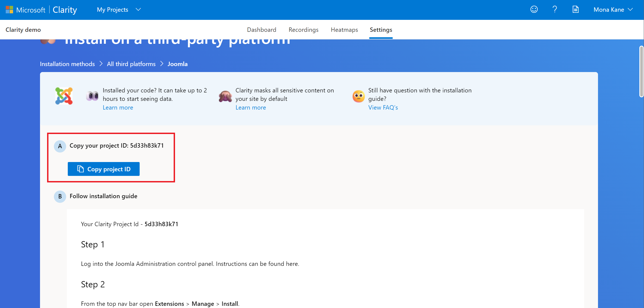
Task: Click the Microsoft logo icon
Action: click(9, 10)
